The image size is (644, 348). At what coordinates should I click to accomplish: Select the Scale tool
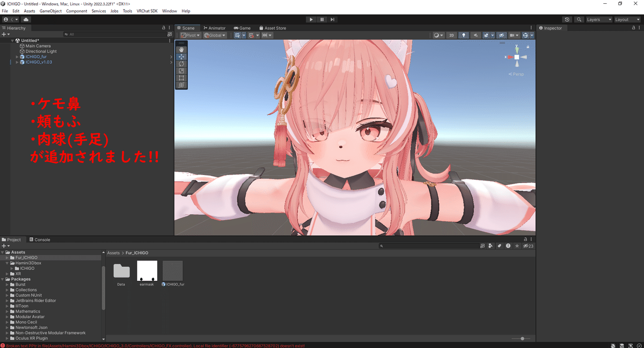pyautogui.click(x=181, y=70)
